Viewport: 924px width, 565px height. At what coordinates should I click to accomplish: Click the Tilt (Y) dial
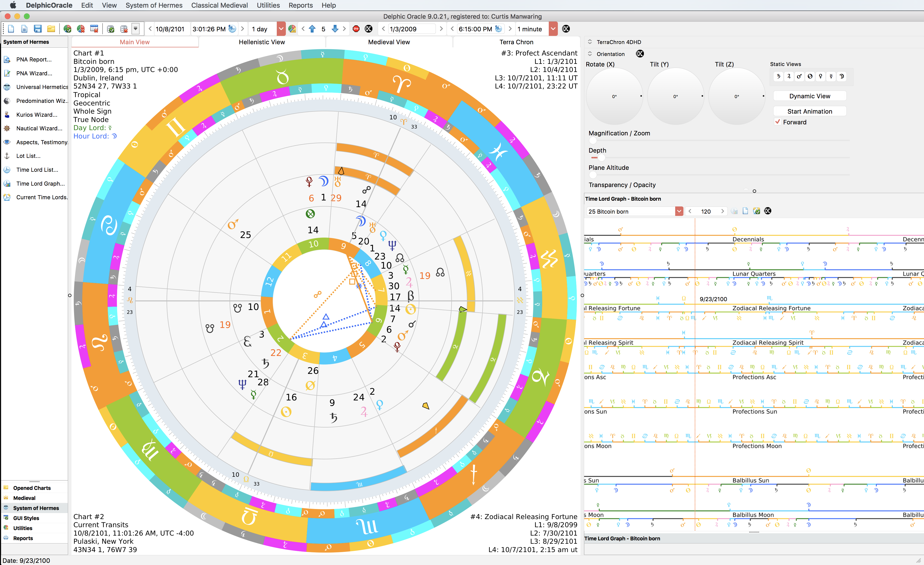[675, 96]
